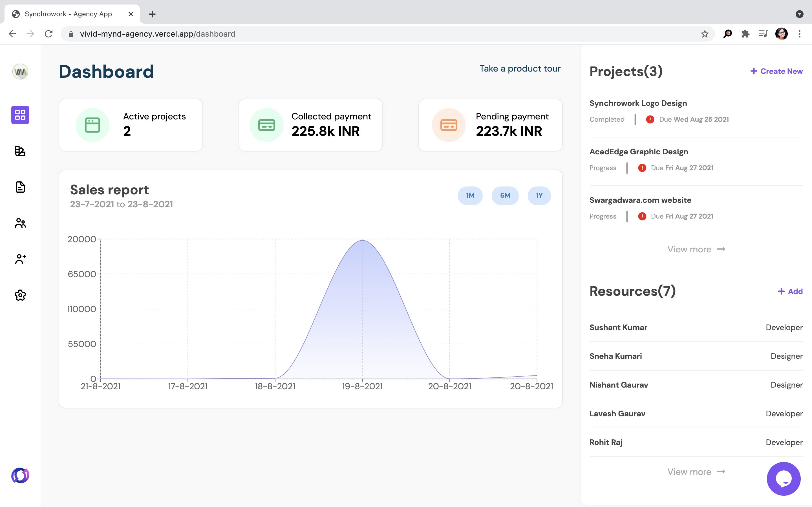The image size is (812, 507).
Task: Bookmark page with the star icon
Action: 704,34
